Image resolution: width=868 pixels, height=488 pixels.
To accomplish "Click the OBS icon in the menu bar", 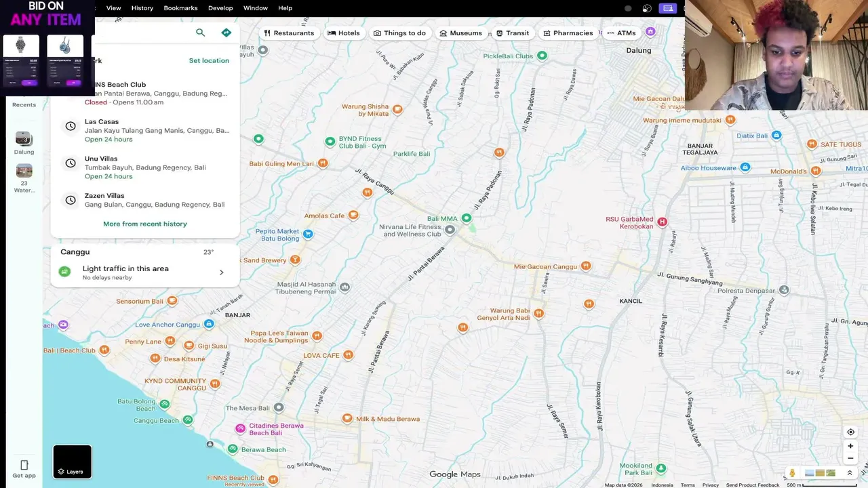I will click(x=647, y=8).
